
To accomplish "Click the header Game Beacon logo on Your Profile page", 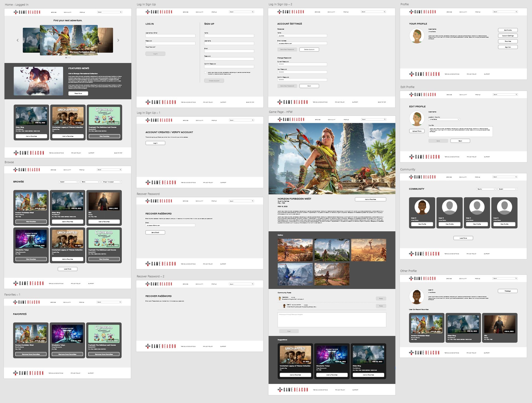I will pyautogui.click(x=423, y=12).
